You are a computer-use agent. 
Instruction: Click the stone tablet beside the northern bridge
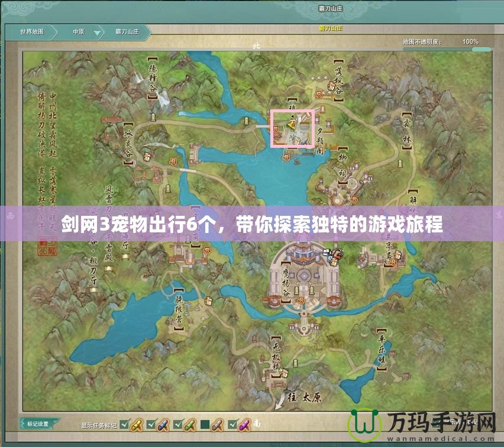tap(247, 120)
